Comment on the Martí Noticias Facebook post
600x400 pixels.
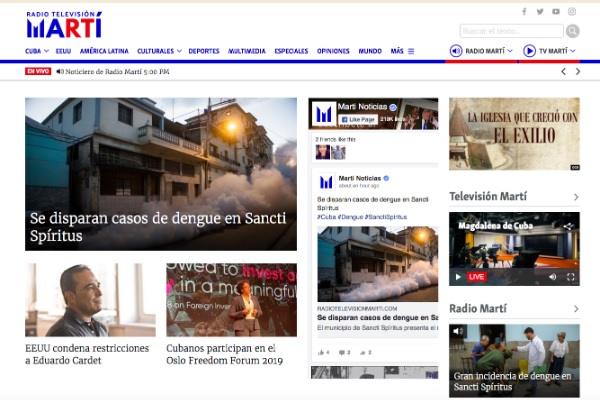tap(344, 353)
